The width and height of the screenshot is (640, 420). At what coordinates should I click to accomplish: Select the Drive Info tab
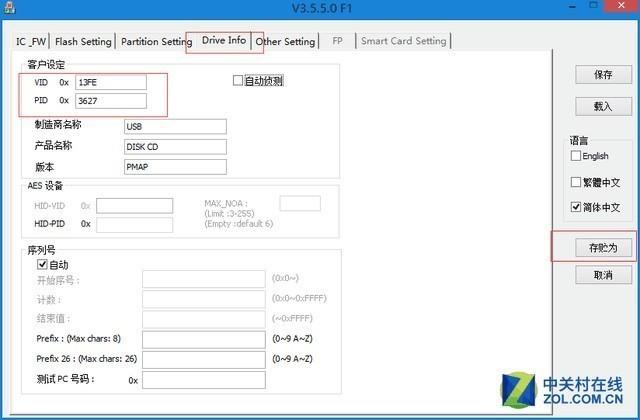point(224,40)
